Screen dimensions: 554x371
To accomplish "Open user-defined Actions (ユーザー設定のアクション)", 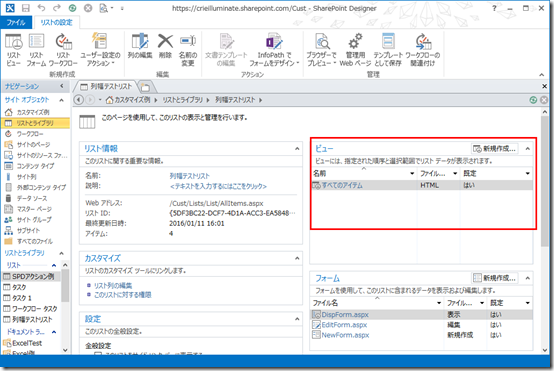I will (x=100, y=50).
